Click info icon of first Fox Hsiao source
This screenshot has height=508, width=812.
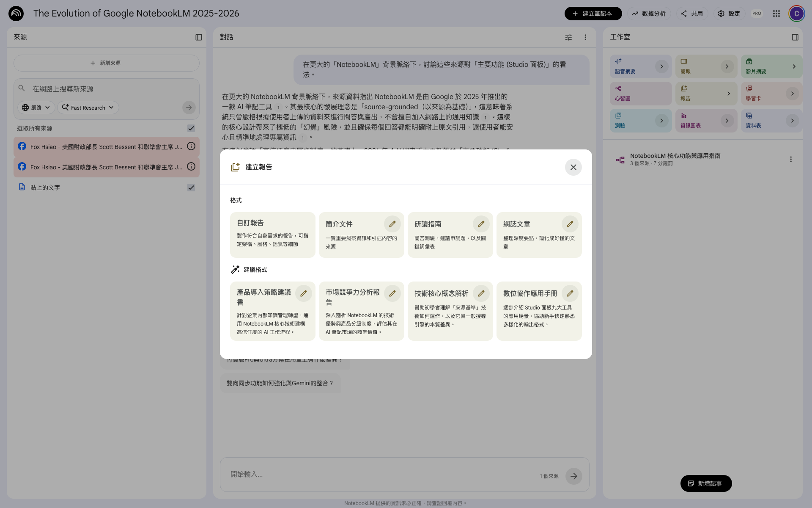tap(191, 146)
